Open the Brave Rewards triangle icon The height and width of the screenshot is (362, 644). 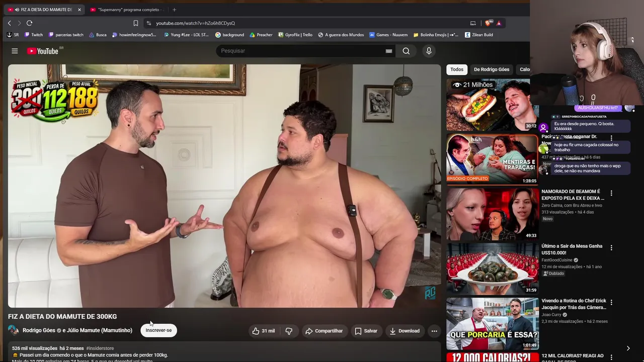(x=499, y=23)
